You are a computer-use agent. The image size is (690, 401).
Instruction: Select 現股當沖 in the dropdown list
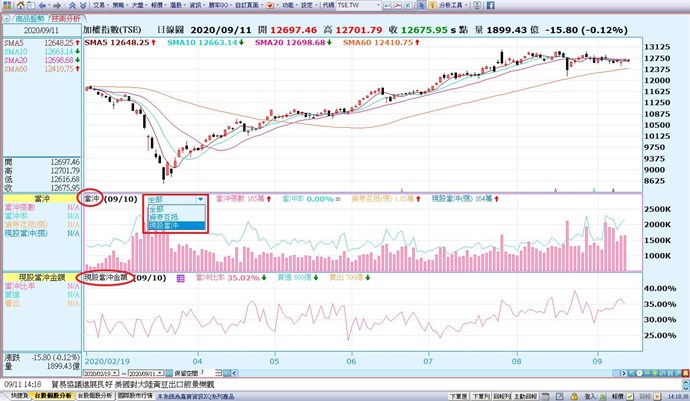162,226
